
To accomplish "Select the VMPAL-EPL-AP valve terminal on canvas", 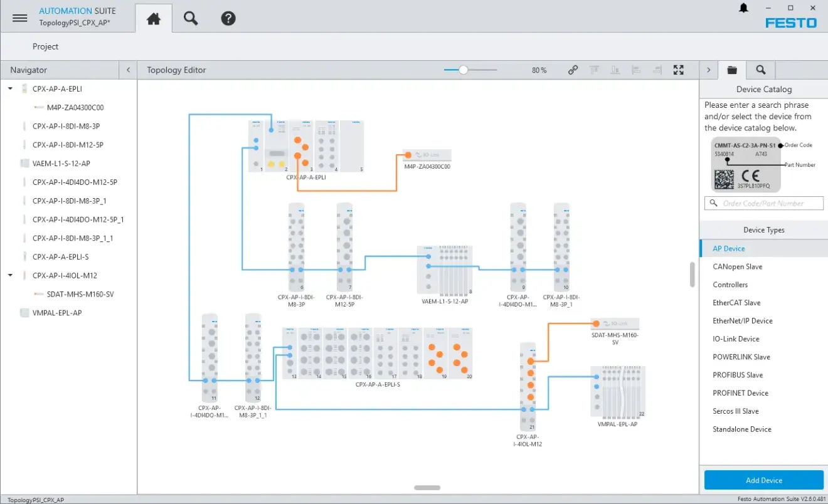I will [x=618, y=392].
